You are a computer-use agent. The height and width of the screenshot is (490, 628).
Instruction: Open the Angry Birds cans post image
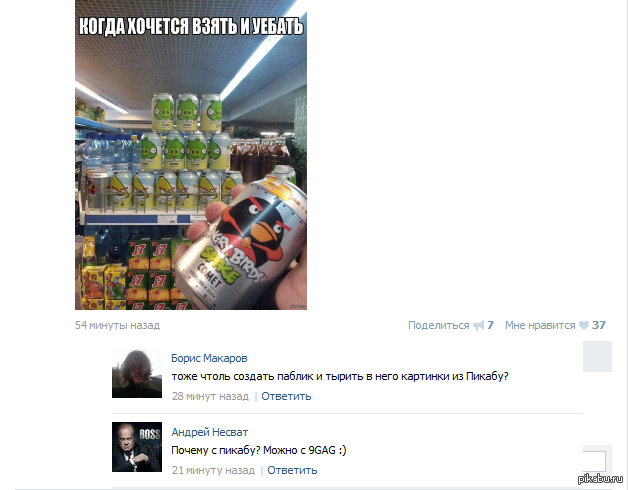(191, 155)
